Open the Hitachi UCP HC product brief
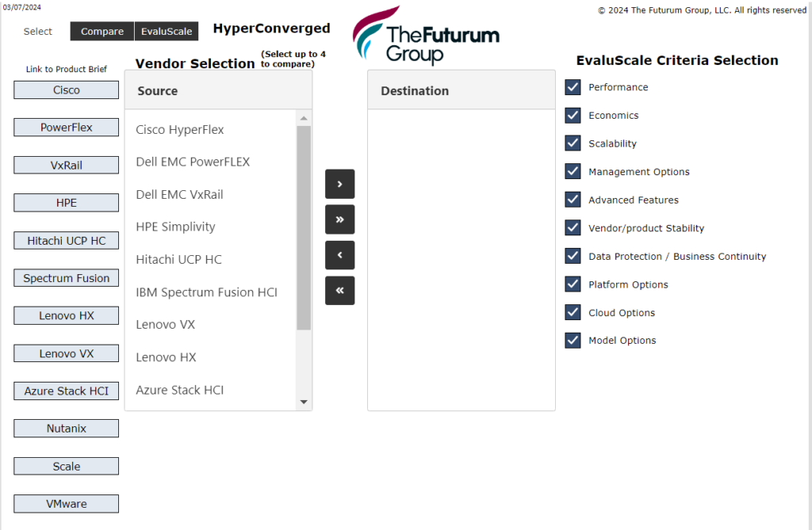This screenshot has width=812, height=530. coord(66,240)
